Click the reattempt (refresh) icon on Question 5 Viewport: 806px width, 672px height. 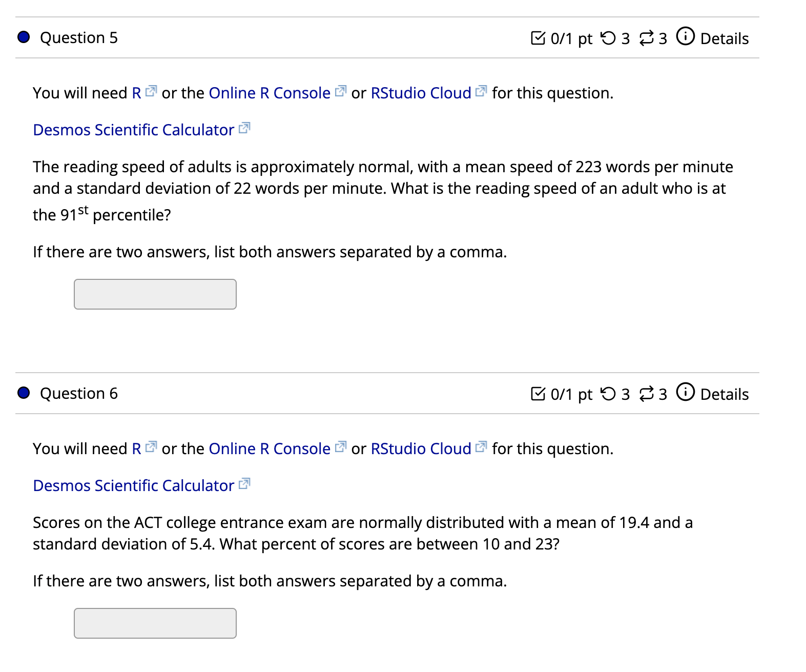point(647,37)
